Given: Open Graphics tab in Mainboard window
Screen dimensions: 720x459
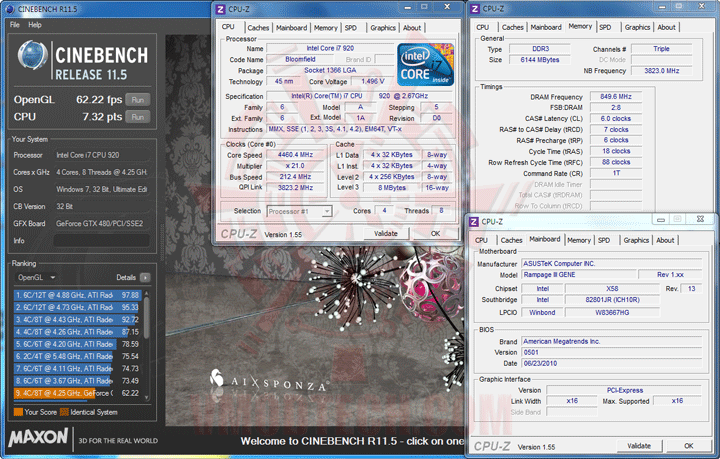Looking at the screenshot, I should [x=636, y=240].
